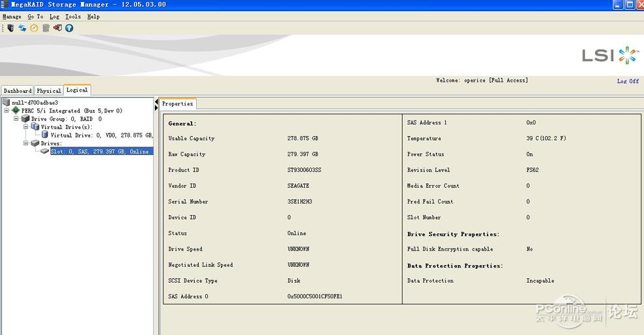644x335 pixels.
Task: Click the yellow clock toolbar icon
Action: pyautogui.click(x=34, y=28)
